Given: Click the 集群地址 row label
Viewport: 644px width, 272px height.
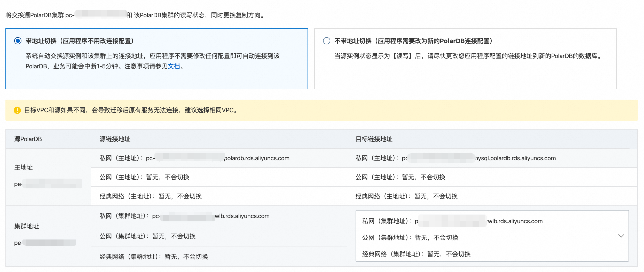Looking at the screenshot, I should [27, 226].
